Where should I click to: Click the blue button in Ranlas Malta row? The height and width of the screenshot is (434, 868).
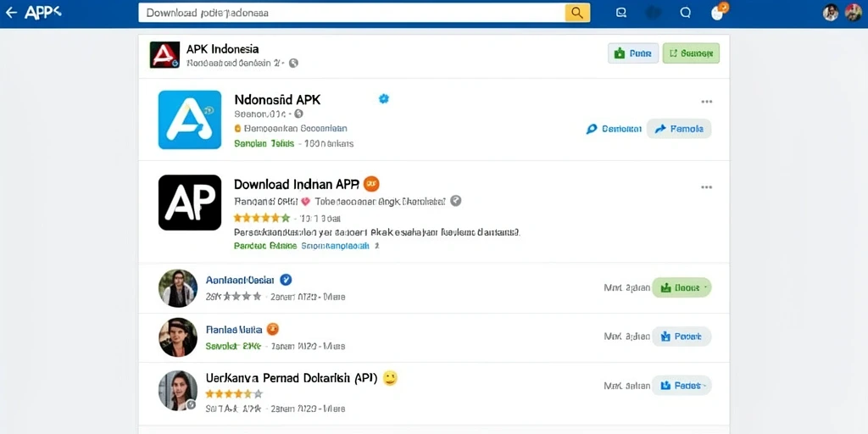[x=682, y=337]
